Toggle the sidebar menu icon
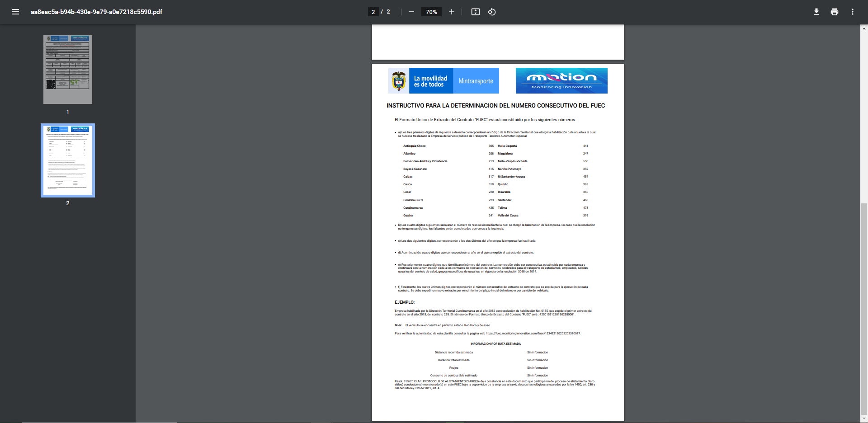 pos(15,12)
